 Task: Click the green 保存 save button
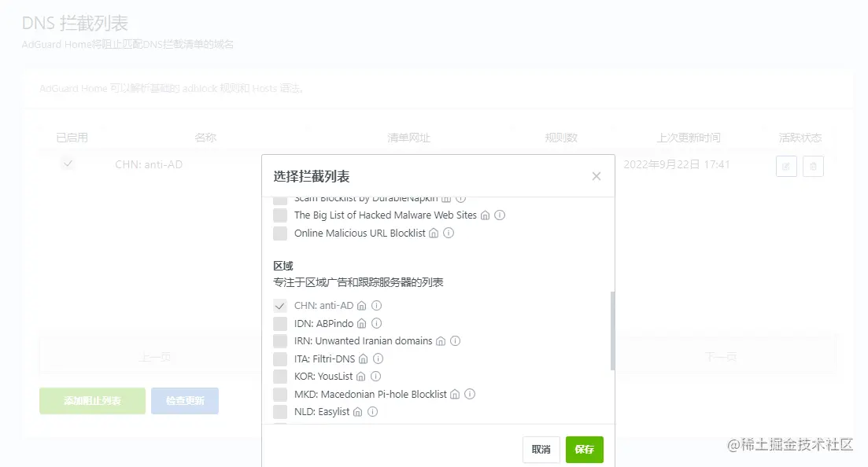click(585, 449)
